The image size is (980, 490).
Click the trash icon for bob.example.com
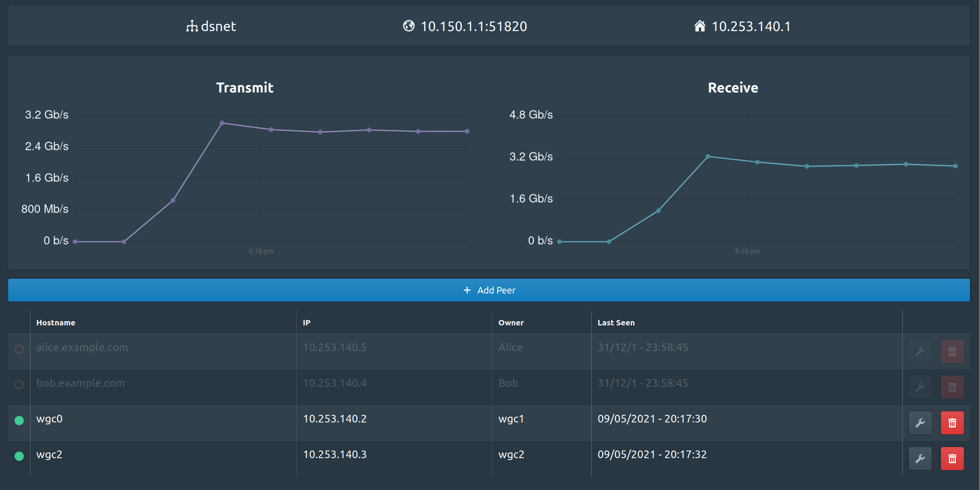pyautogui.click(x=952, y=387)
